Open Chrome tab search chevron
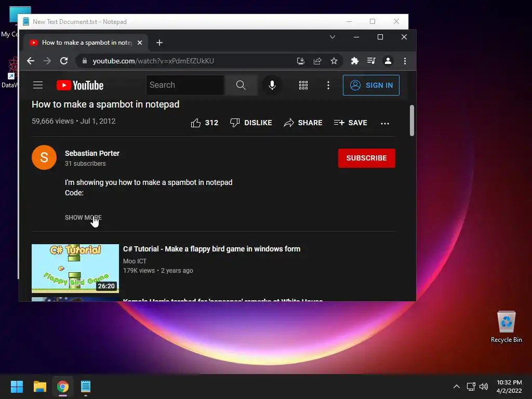This screenshot has height=399, width=532. point(332,37)
